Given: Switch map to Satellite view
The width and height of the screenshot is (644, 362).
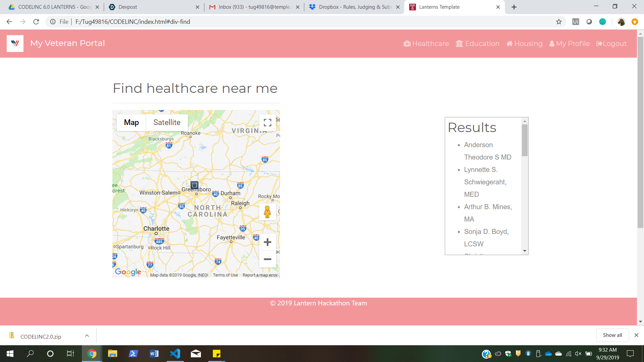Looking at the screenshot, I should point(167,122).
